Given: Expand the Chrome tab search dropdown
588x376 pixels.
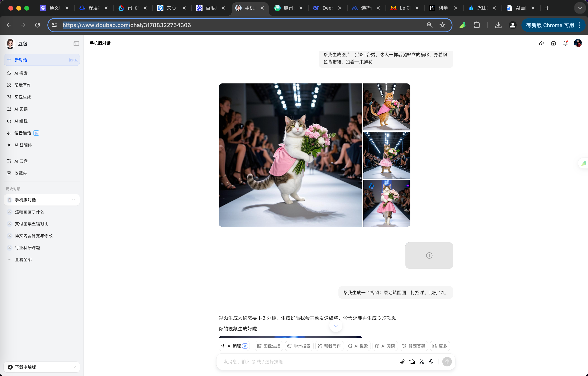Looking at the screenshot, I should pyautogui.click(x=580, y=8).
